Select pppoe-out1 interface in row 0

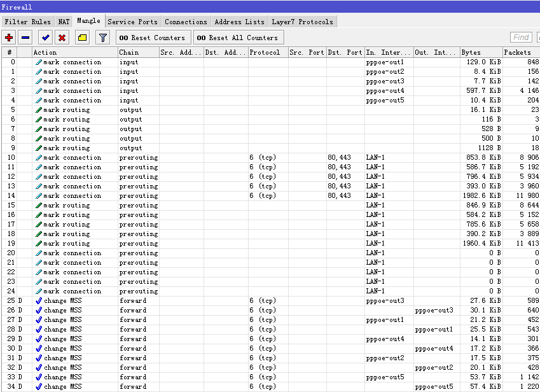pyautogui.click(x=385, y=62)
